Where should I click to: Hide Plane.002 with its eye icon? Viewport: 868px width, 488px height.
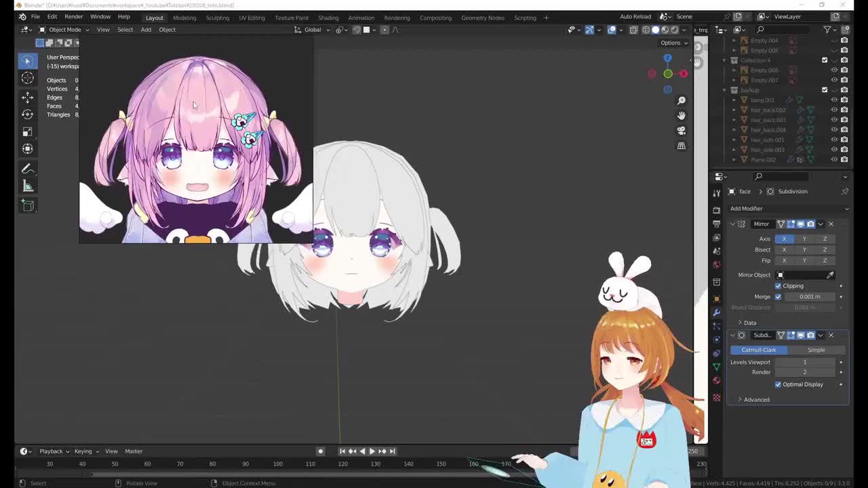834,159
